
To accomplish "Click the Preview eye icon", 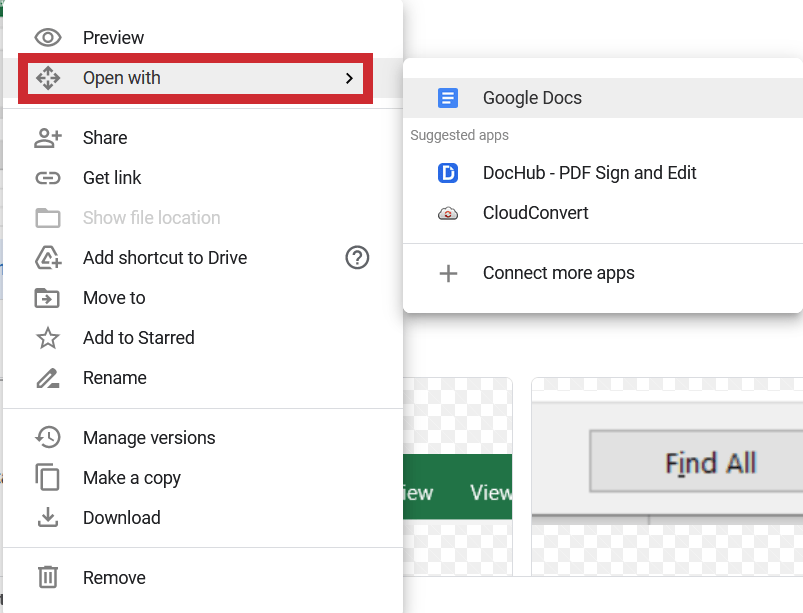I will [48, 38].
